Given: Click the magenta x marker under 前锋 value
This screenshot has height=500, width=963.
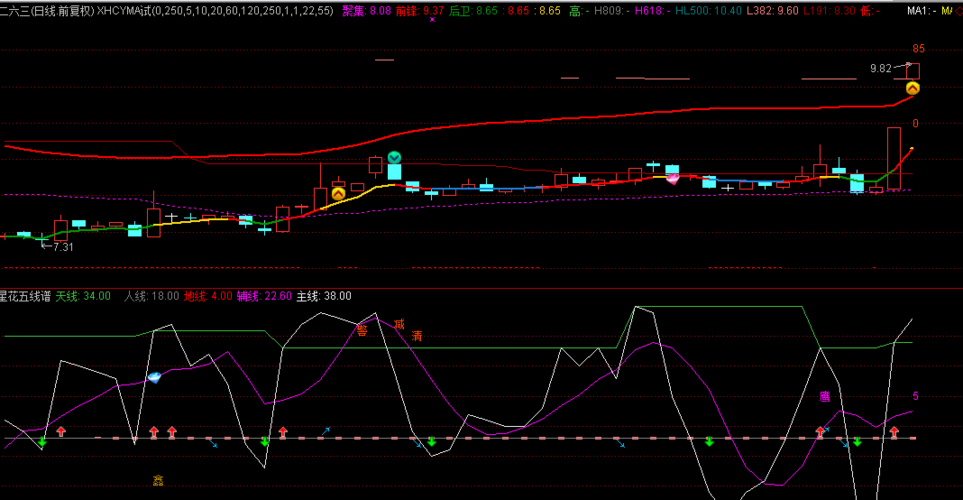Looking at the screenshot, I should pyautogui.click(x=432, y=20).
